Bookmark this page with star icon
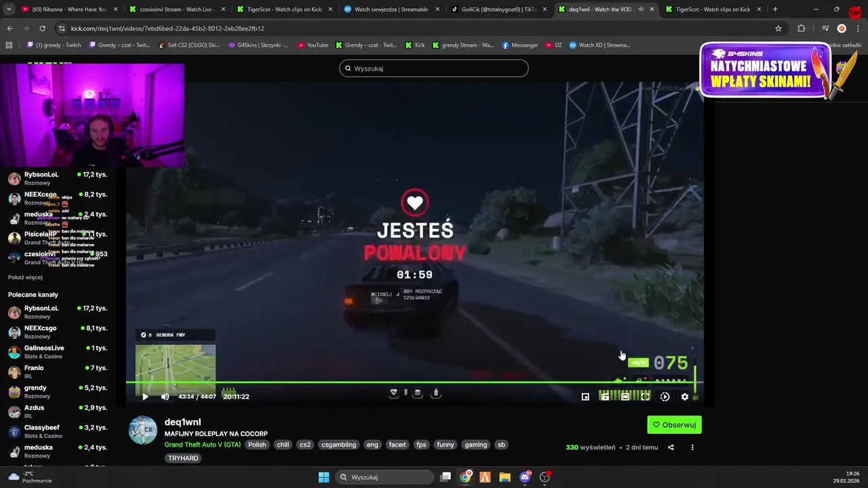 tap(778, 28)
